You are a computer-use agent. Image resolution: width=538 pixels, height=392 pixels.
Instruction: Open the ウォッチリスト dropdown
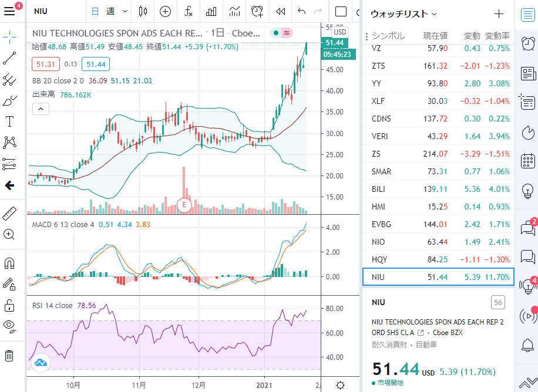point(403,14)
